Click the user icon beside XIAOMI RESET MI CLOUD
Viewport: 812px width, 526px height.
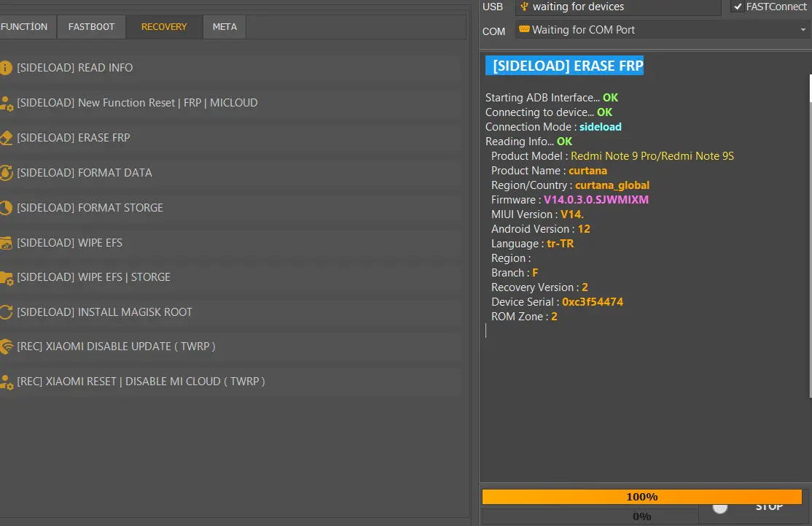7,382
